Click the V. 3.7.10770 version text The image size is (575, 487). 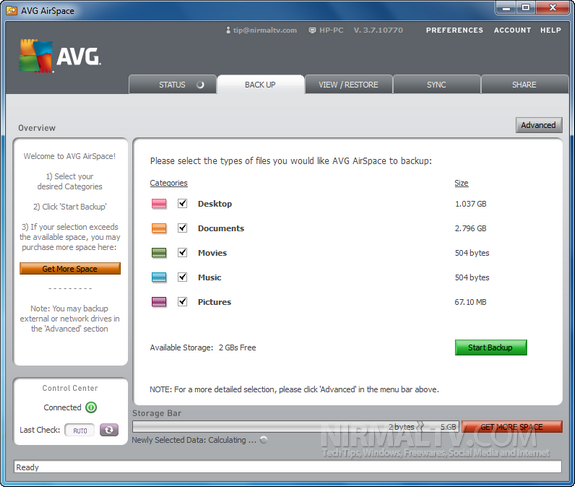click(x=378, y=30)
